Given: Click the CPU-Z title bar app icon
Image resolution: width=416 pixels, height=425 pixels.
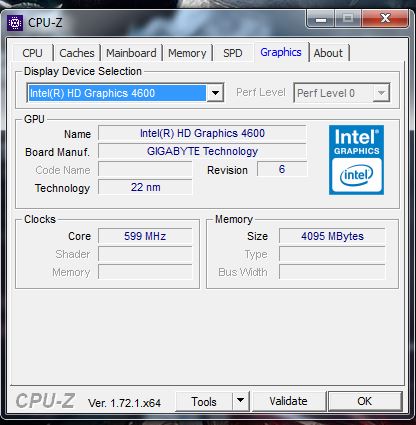Looking at the screenshot, I should tap(15, 23).
